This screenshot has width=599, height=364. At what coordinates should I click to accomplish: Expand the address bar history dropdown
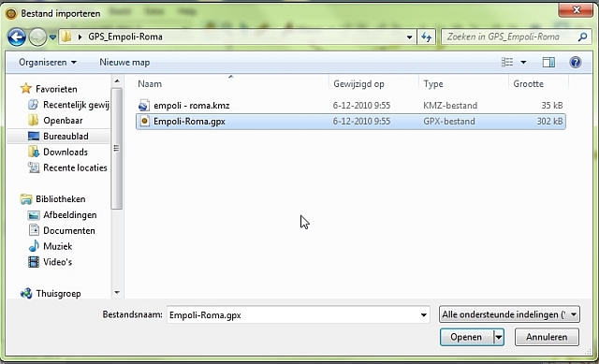409,37
